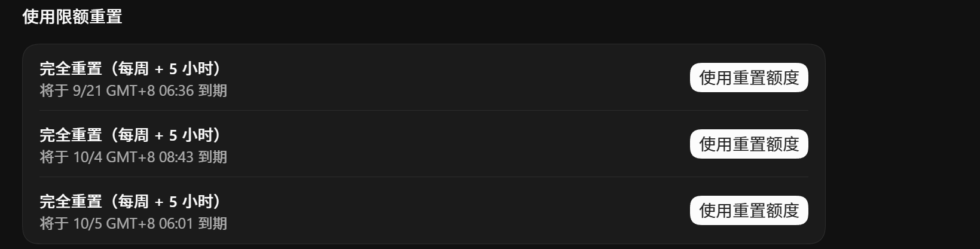Click GMT+8 label in the first row
The width and height of the screenshot is (980, 249).
pyautogui.click(x=130, y=91)
